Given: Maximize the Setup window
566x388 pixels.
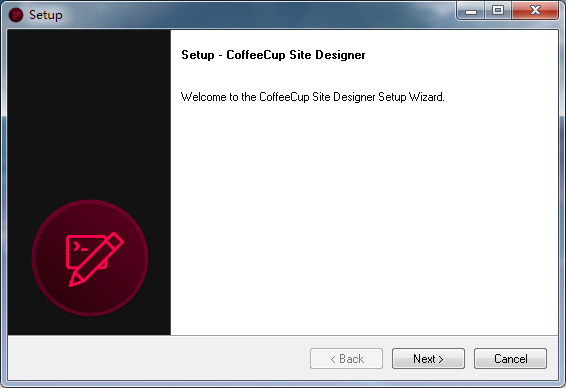Looking at the screenshot, I should pyautogui.click(x=498, y=11).
